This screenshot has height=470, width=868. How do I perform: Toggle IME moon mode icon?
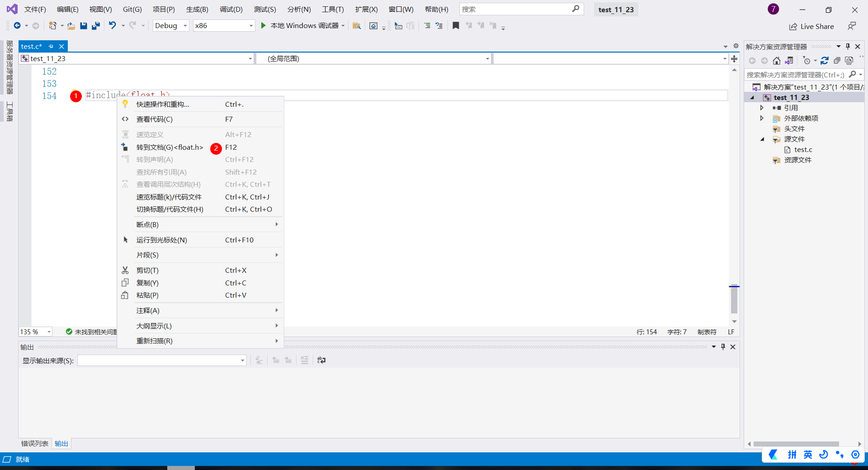click(x=824, y=455)
